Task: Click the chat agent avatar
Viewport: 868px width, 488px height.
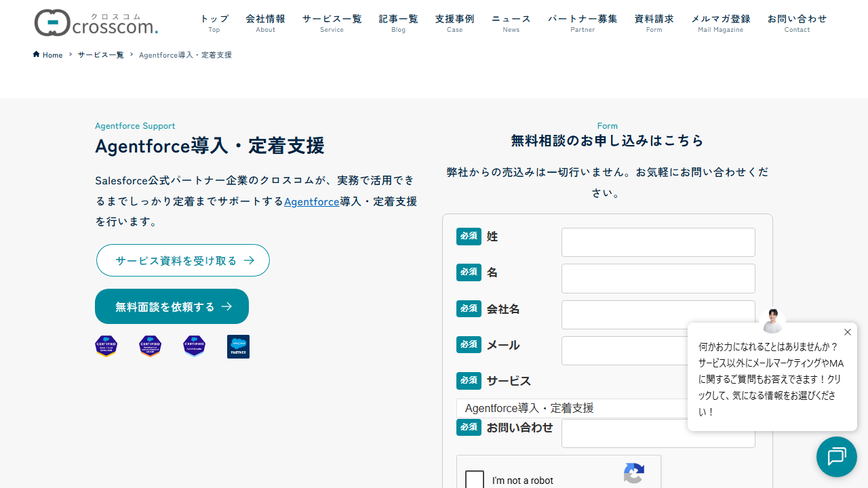Action: (x=773, y=320)
